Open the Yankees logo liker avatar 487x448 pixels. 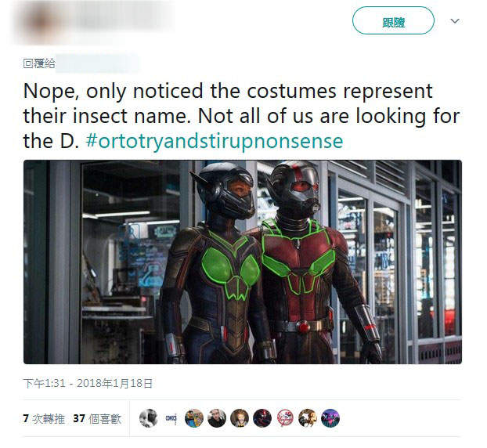click(285, 418)
